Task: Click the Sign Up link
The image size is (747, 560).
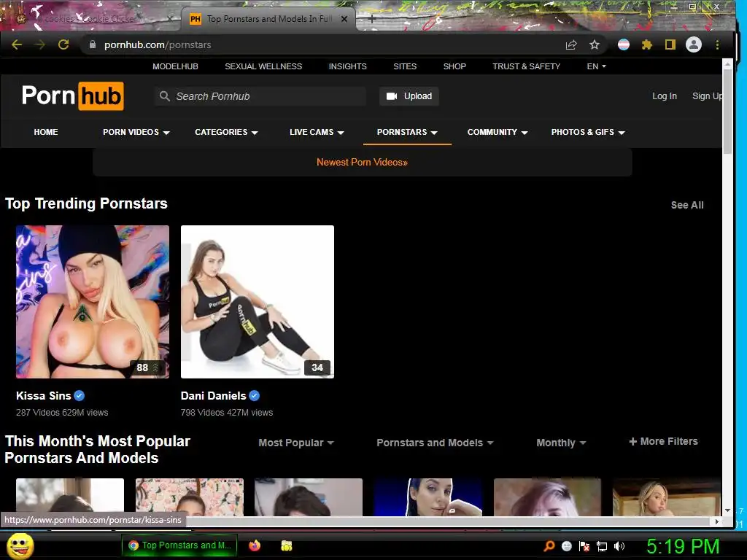Action: point(708,96)
